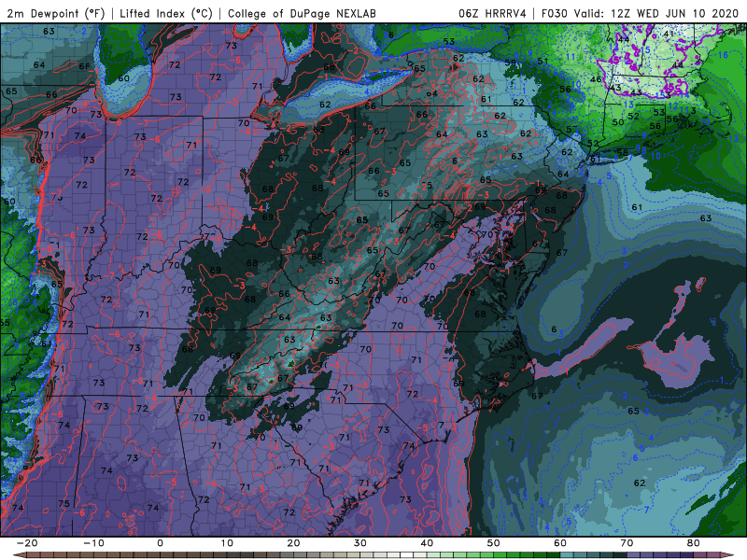
Task: Click the "40" color scale label
Action: point(427,543)
